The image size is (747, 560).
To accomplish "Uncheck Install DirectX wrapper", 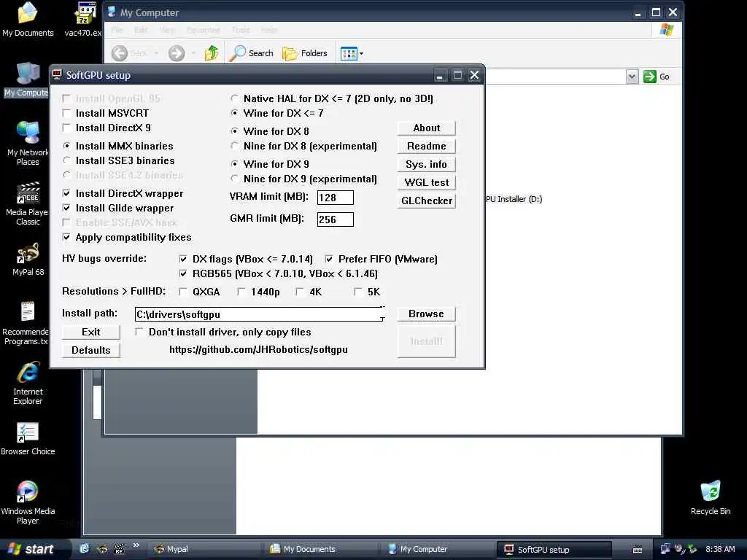I will point(66,193).
